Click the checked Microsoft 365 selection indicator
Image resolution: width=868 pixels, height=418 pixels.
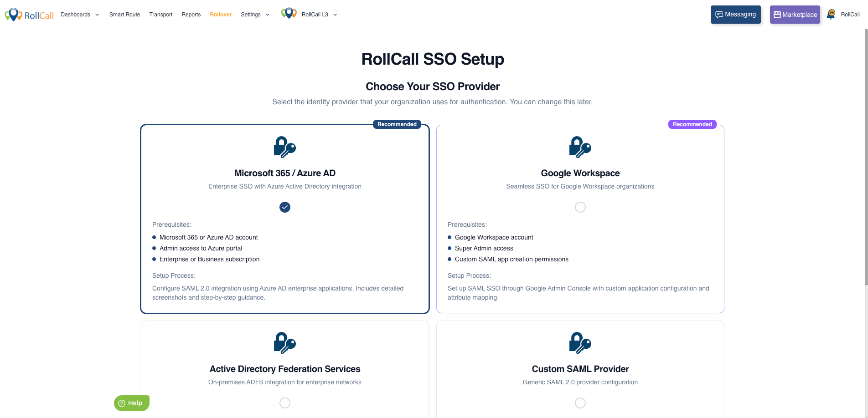click(x=284, y=207)
